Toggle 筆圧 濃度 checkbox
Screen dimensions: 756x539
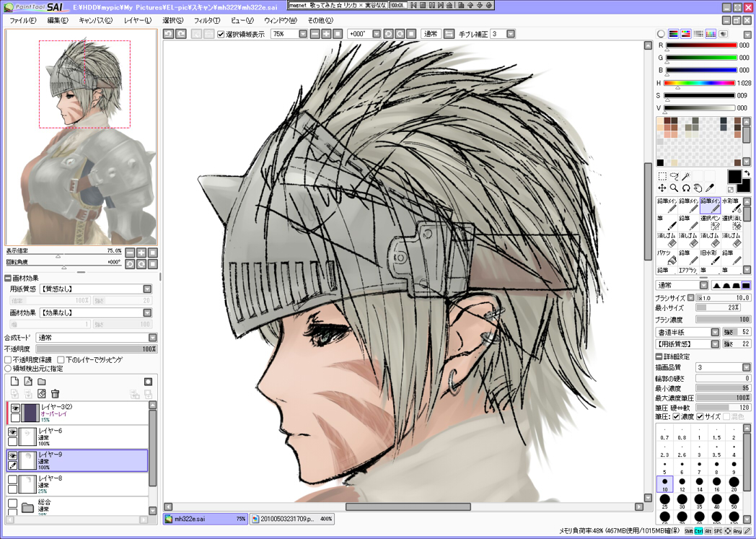[x=676, y=416]
